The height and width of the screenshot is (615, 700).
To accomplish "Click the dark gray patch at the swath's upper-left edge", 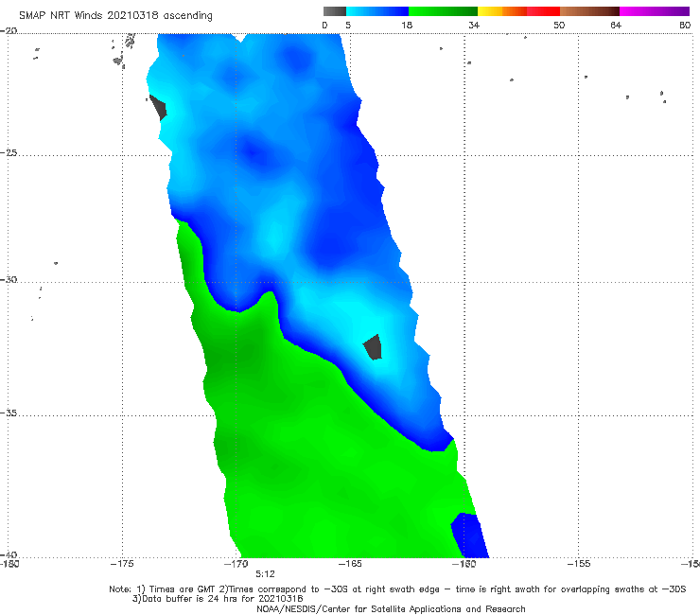I will pyautogui.click(x=158, y=108).
